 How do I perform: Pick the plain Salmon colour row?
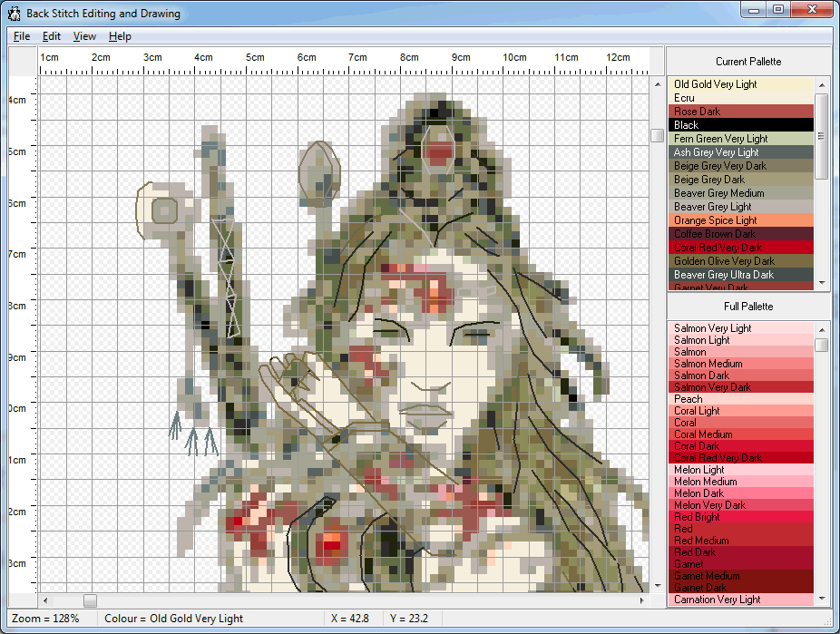[x=741, y=352]
